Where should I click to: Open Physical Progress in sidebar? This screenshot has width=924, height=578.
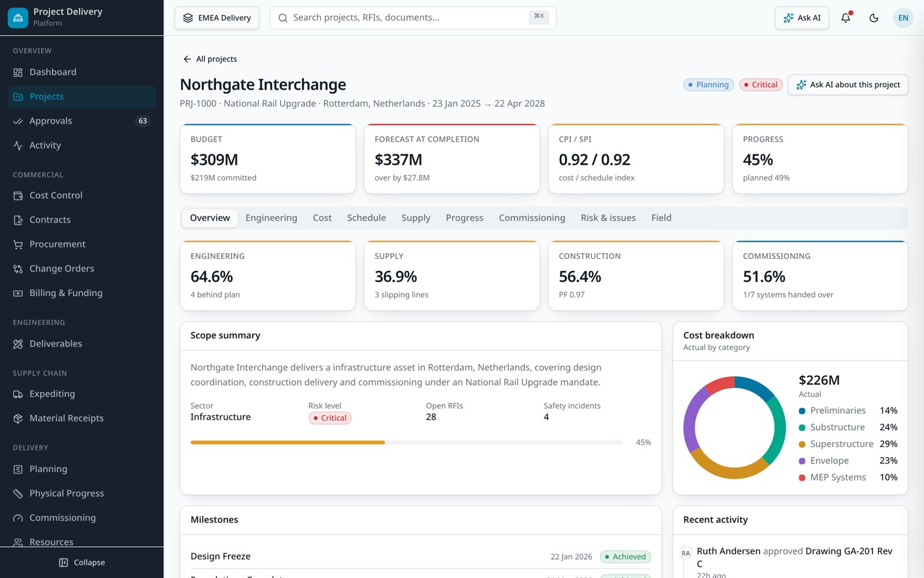[x=81, y=493]
